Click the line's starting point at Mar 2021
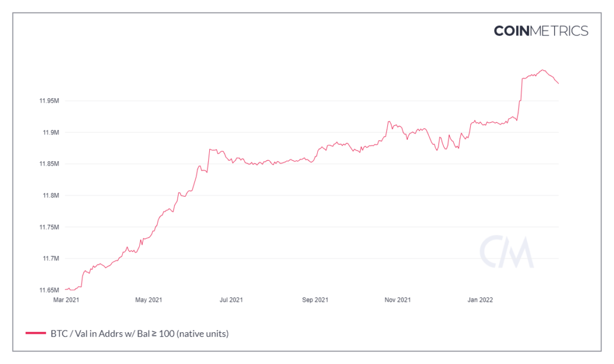Viewport: 614px width, 364px height. point(65,290)
